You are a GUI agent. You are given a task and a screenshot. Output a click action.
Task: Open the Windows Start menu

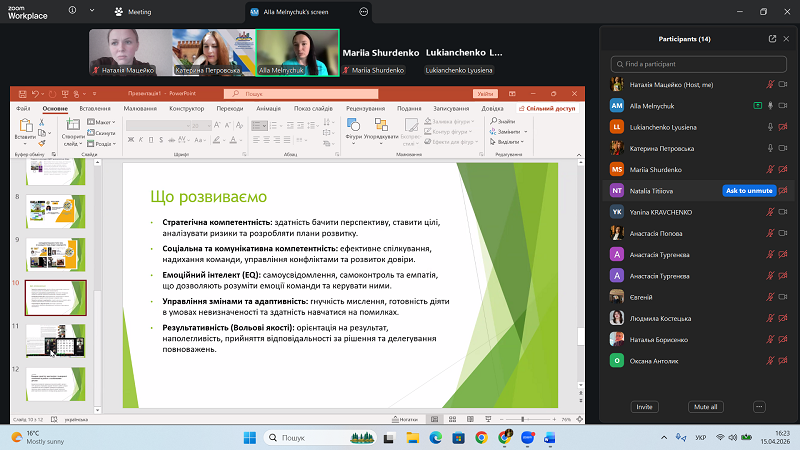click(250, 438)
